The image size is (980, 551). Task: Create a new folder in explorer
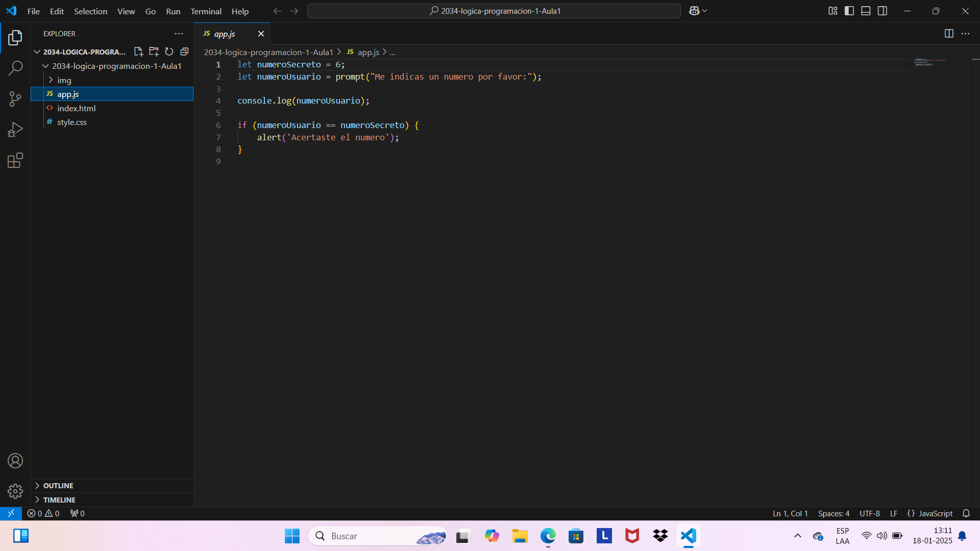(x=154, y=52)
